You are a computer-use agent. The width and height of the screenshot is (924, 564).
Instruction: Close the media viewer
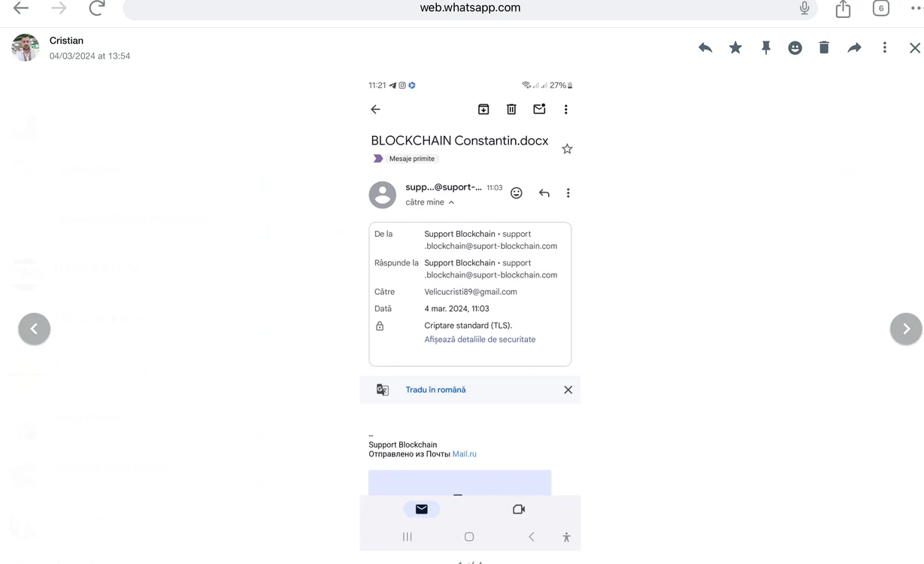point(914,47)
